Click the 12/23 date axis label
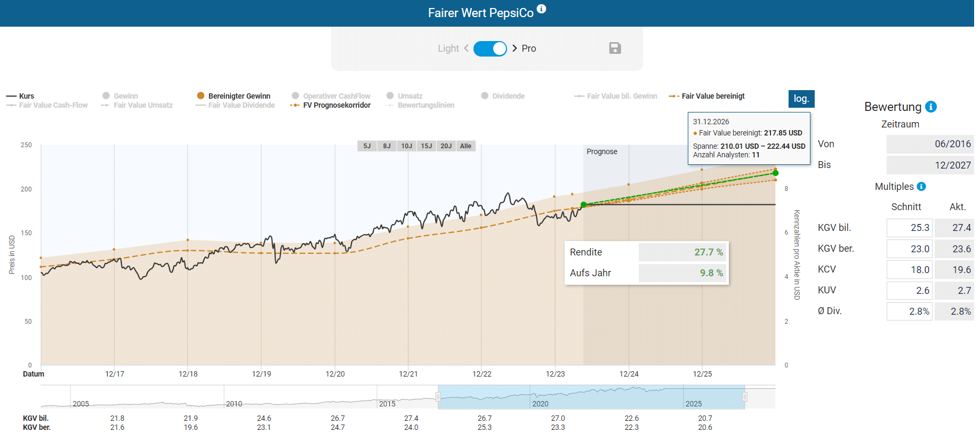The image size is (980, 432). click(x=556, y=374)
